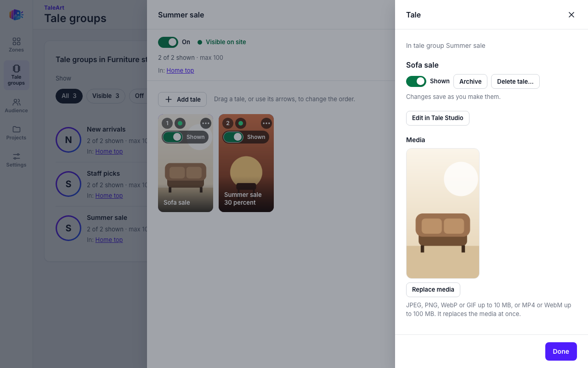Toggle the Summer sale group On switch
588x368 pixels.
tap(168, 42)
